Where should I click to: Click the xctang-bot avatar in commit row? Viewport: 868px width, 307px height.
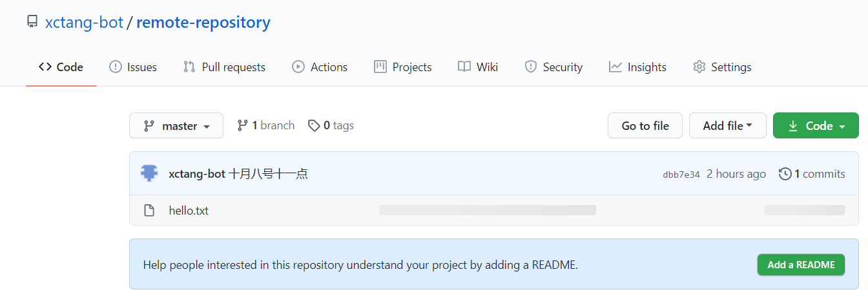point(150,173)
